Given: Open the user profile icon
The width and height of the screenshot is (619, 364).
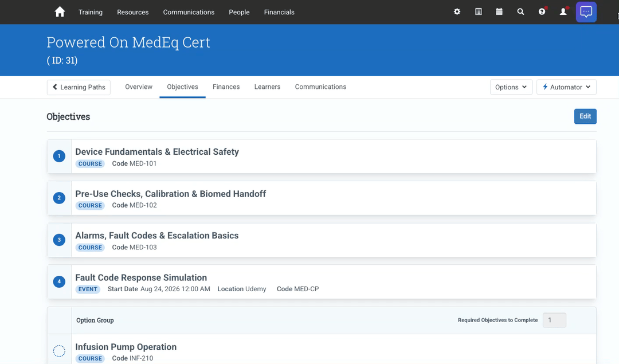Looking at the screenshot, I should tap(563, 11).
